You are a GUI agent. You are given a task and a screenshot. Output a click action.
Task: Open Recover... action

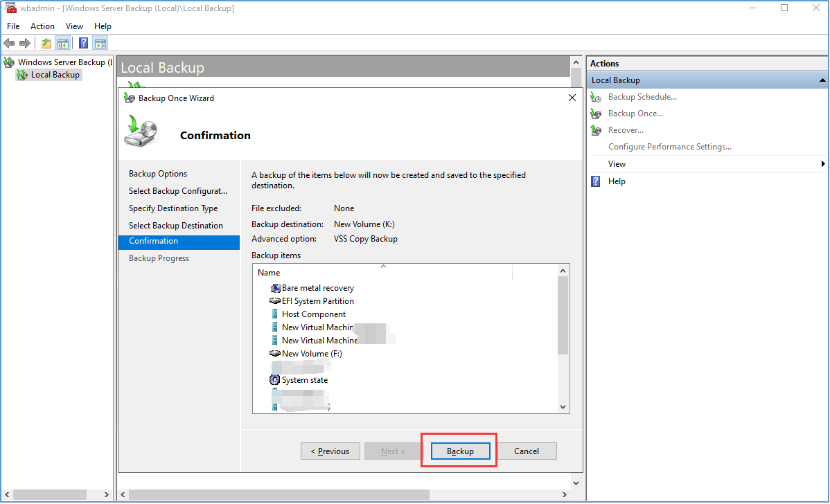pyautogui.click(x=626, y=130)
